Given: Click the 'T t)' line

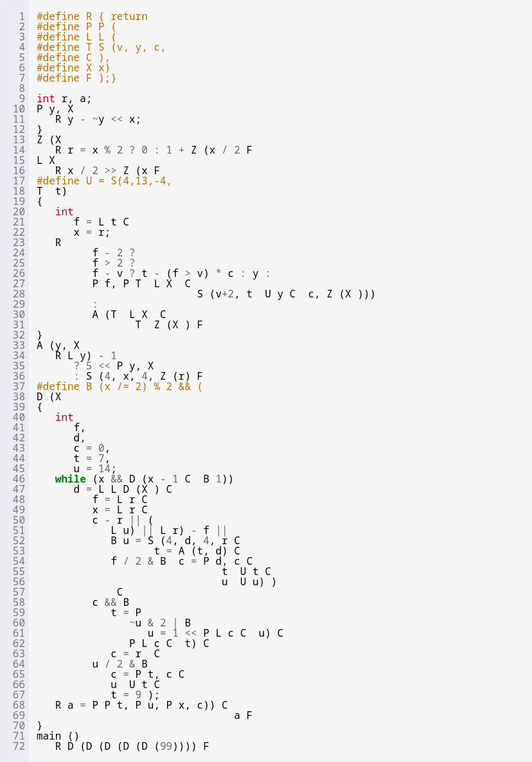Looking at the screenshot, I should coord(52,191).
